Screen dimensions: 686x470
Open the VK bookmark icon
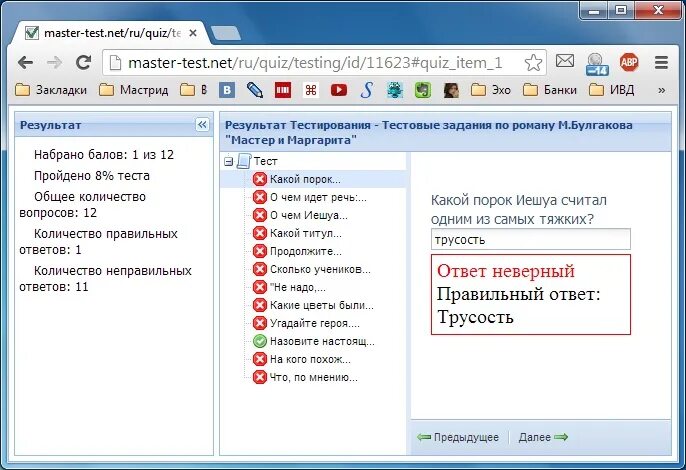point(227,90)
